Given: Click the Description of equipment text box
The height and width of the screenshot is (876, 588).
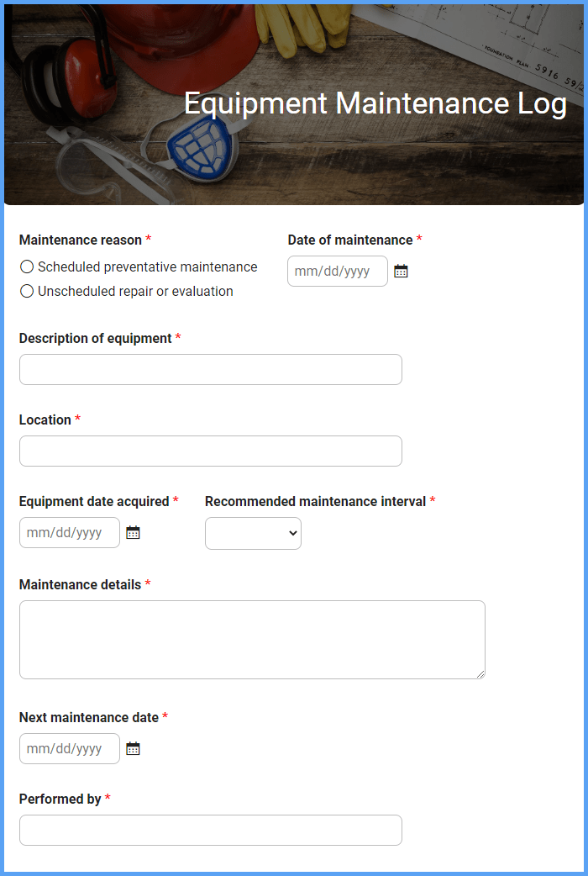Looking at the screenshot, I should coord(211,369).
